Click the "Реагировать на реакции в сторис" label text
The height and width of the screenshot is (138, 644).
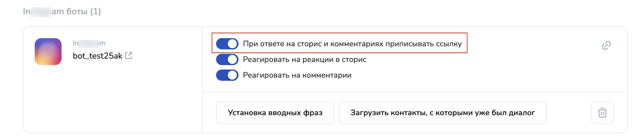[x=304, y=60]
